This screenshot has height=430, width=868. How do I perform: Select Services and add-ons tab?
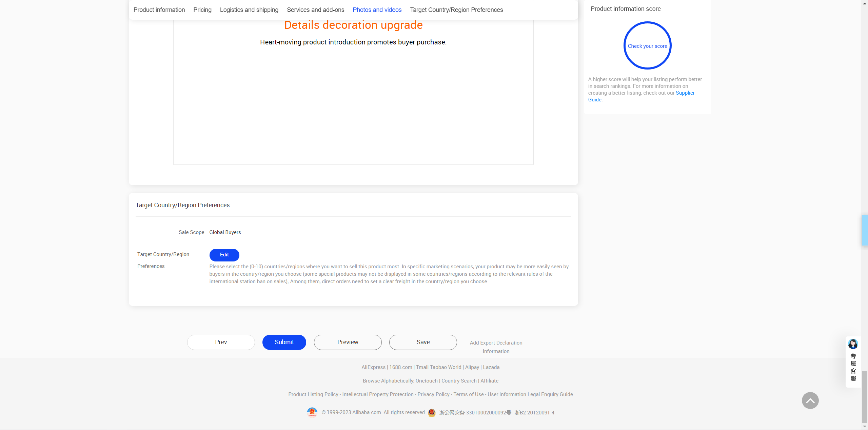click(x=315, y=10)
